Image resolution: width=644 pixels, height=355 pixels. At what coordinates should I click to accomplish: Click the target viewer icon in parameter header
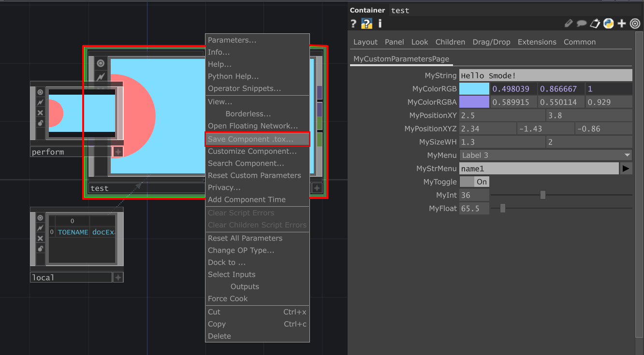tap(635, 23)
